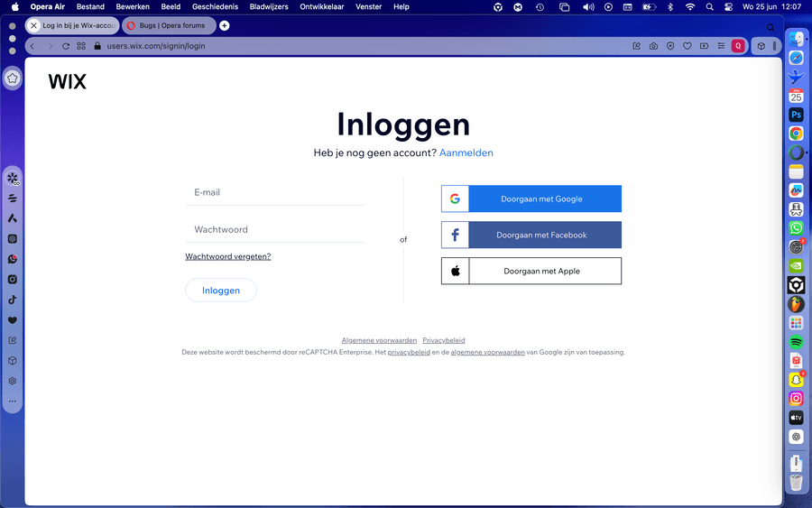Open the Instagram panel in Opera sidebar
Image resolution: width=812 pixels, height=508 pixels.
pyautogui.click(x=13, y=279)
